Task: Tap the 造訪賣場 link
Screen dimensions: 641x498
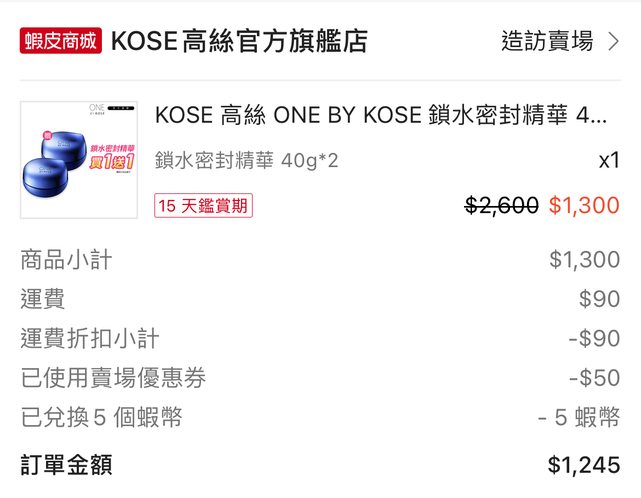Action: (547, 41)
